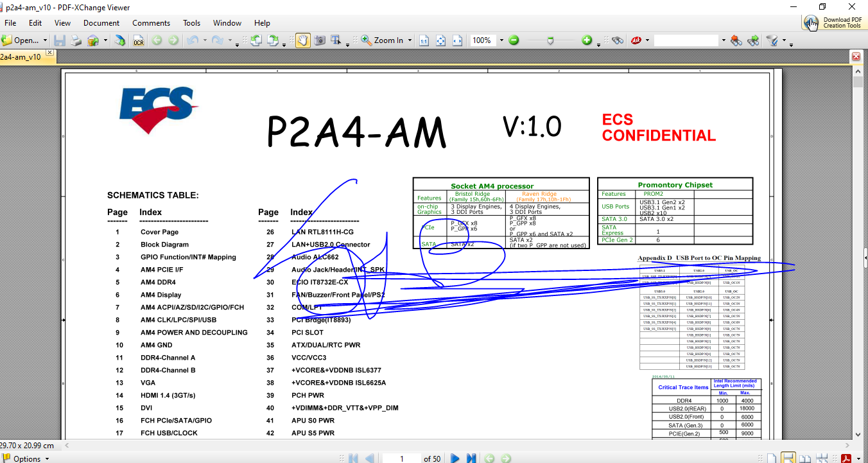
Task: Switch to facing pages layout
Action: (805, 459)
